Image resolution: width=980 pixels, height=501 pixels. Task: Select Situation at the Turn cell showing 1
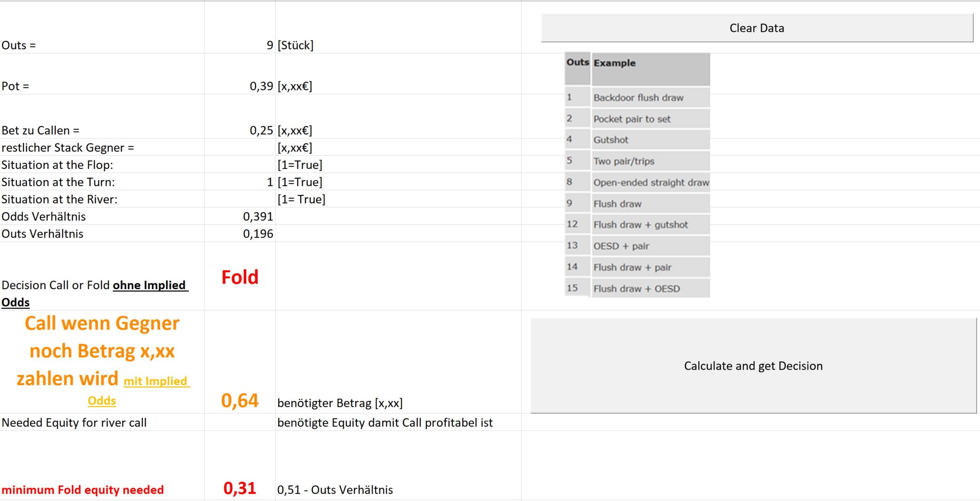click(240, 182)
